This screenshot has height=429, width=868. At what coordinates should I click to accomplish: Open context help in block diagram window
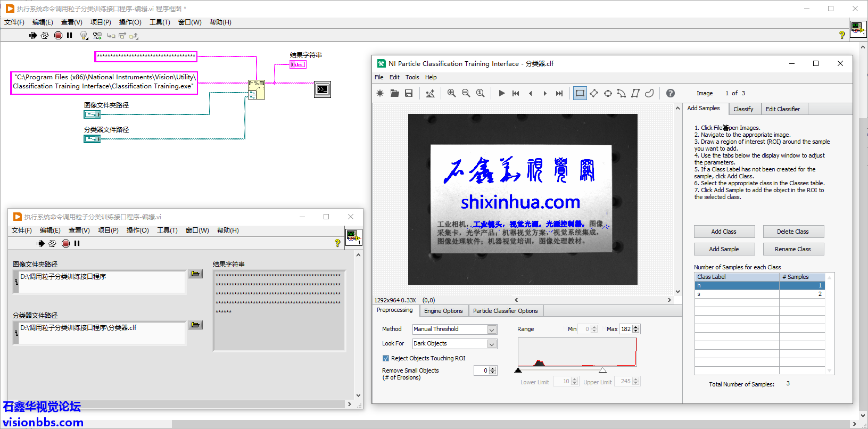842,35
